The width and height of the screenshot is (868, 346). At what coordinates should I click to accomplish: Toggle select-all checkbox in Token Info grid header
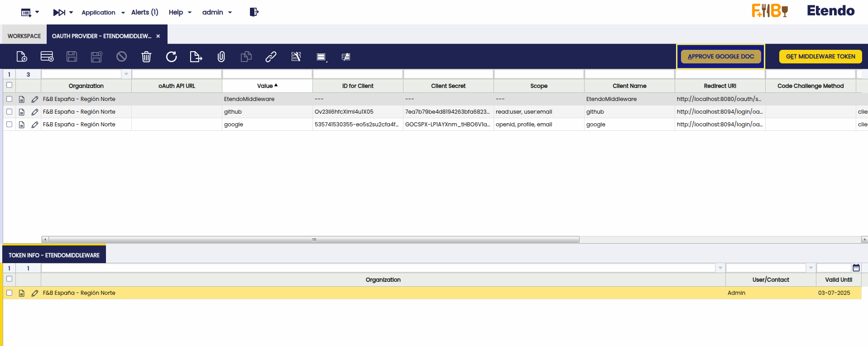(9, 279)
